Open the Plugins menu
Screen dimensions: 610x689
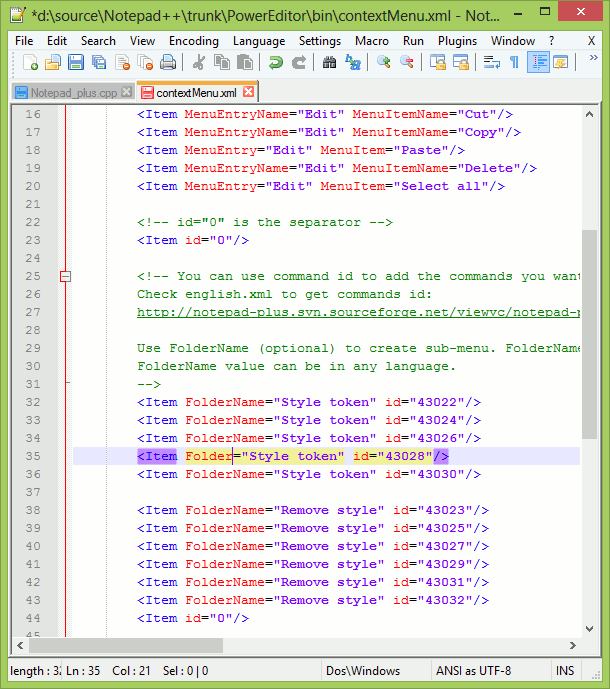click(x=457, y=41)
